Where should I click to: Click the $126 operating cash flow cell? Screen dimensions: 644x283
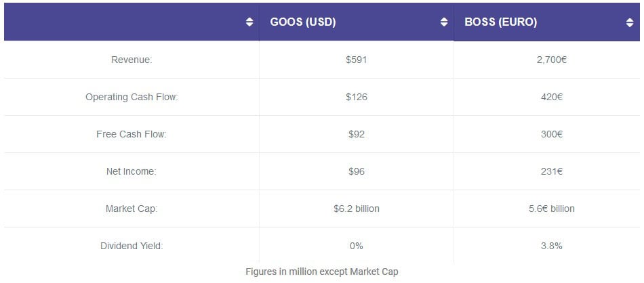click(x=356, y=97)
